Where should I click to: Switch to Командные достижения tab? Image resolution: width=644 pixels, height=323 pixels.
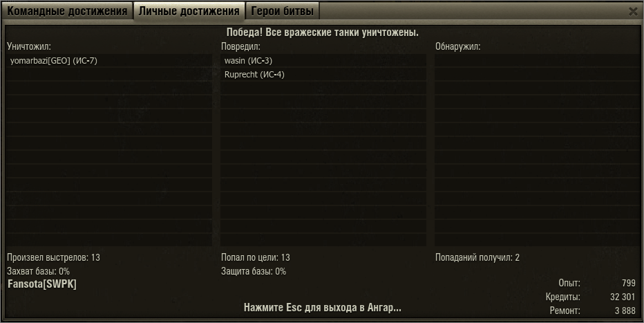67,11
